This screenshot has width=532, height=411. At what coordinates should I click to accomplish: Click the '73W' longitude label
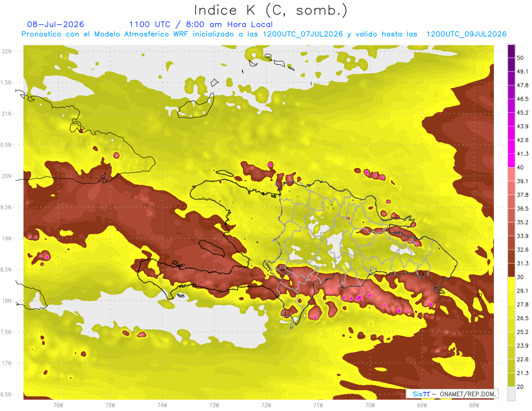pyautogui.click(x=214, y=405)
